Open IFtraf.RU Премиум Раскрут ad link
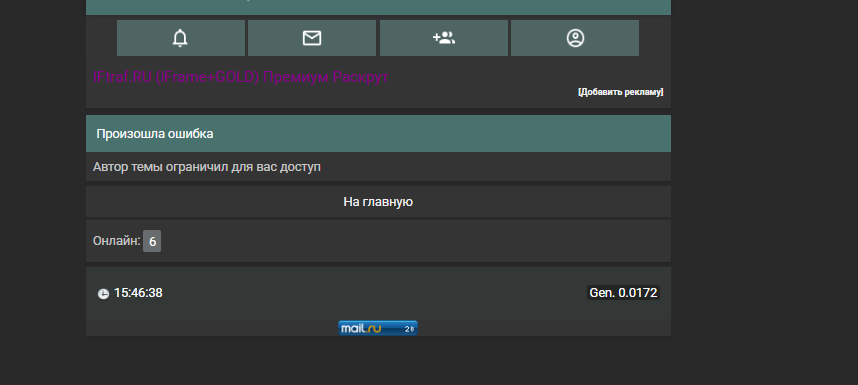 [241, 77]
